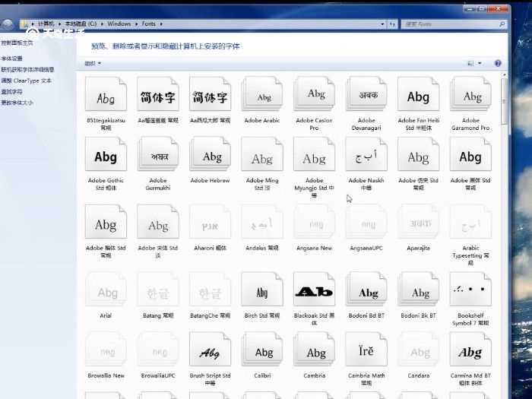The image size is (532, 399).
Task: Select the Aparajita font icon
Action: click(x=418, y=222)
